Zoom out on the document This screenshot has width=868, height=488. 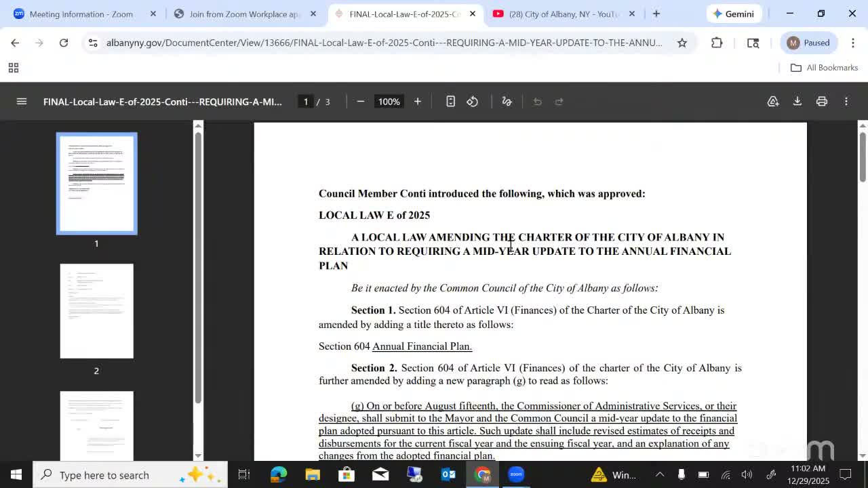(x=361, y=101)
